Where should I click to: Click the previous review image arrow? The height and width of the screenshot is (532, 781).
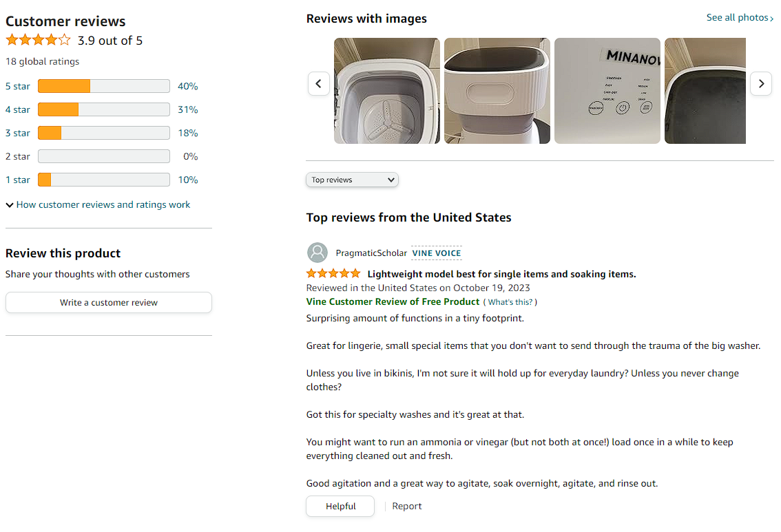[x=318, y=84]
